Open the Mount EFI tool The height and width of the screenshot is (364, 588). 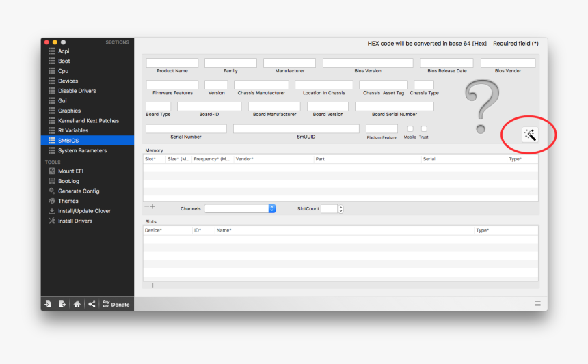(88, 171)
